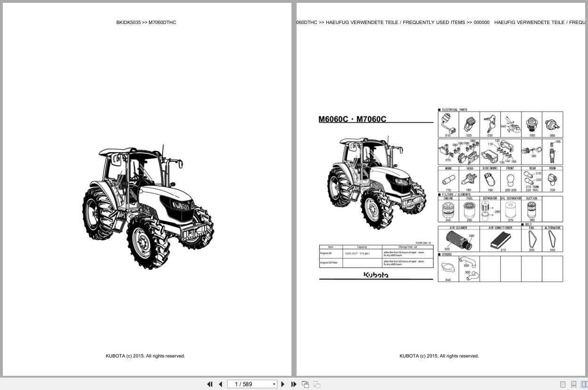Click the keys part 030 cell
This screenshot has height=390, width=588.
[x=490, y=124]
